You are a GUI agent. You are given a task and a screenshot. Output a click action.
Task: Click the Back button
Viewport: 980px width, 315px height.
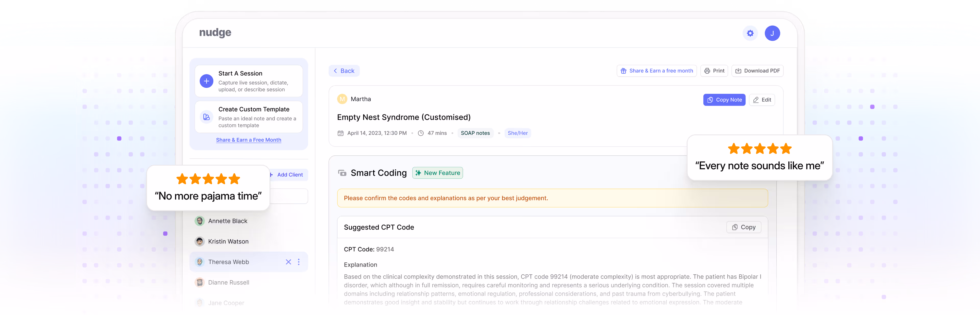pos(344,71)
